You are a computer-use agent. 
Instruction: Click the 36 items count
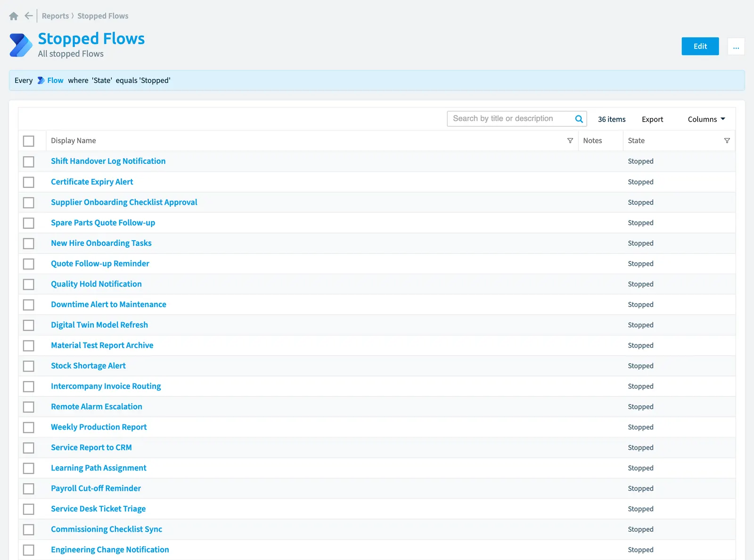coord(612,119)
